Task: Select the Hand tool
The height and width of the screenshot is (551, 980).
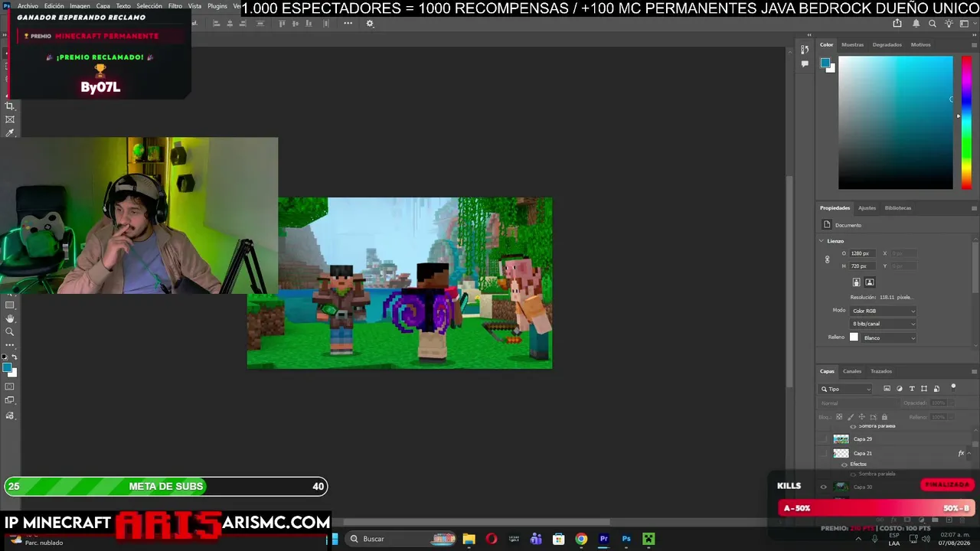Action: [10, 318]
